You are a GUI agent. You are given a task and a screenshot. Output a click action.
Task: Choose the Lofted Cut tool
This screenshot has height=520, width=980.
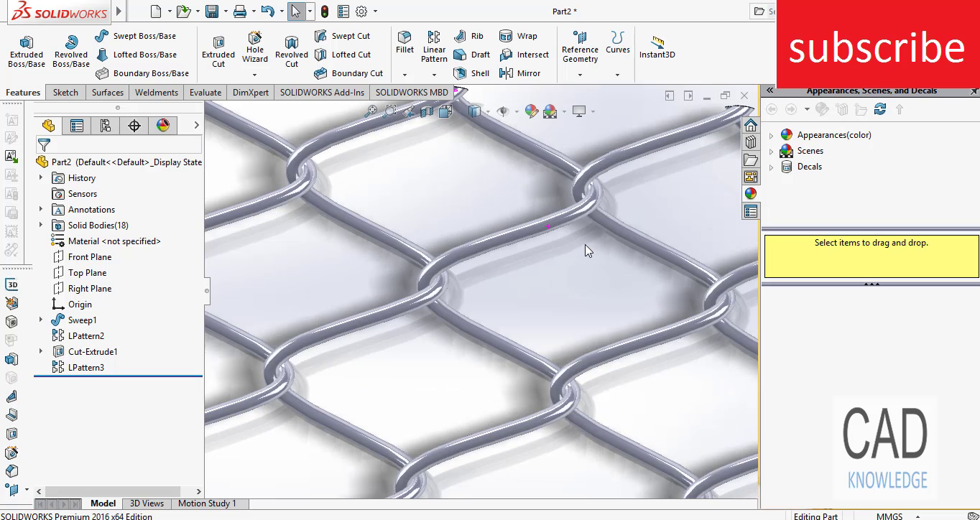tap(343, 55)
